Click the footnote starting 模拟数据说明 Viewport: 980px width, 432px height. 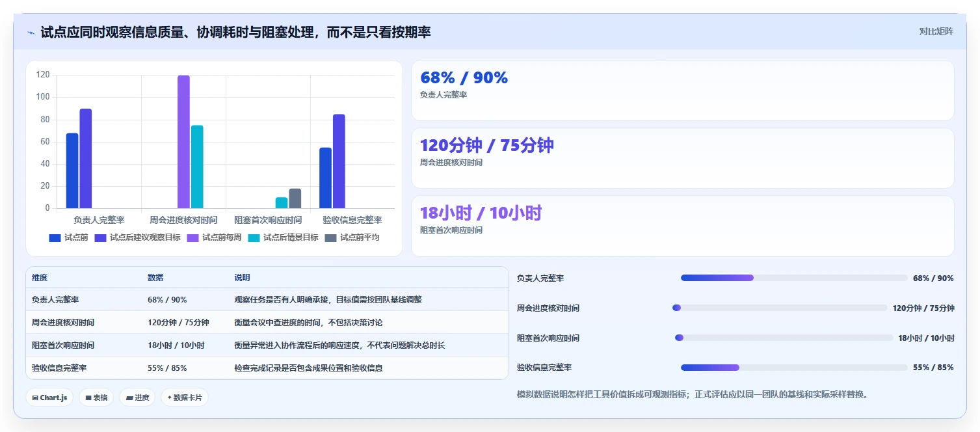(693, 394)
